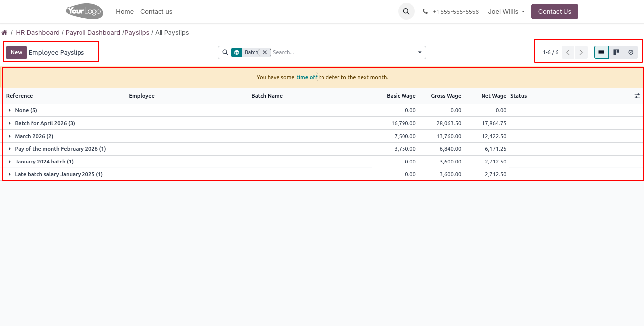The image size is (644, 326).
Task: Open the Home menu item
Action: tap(125, 11)
